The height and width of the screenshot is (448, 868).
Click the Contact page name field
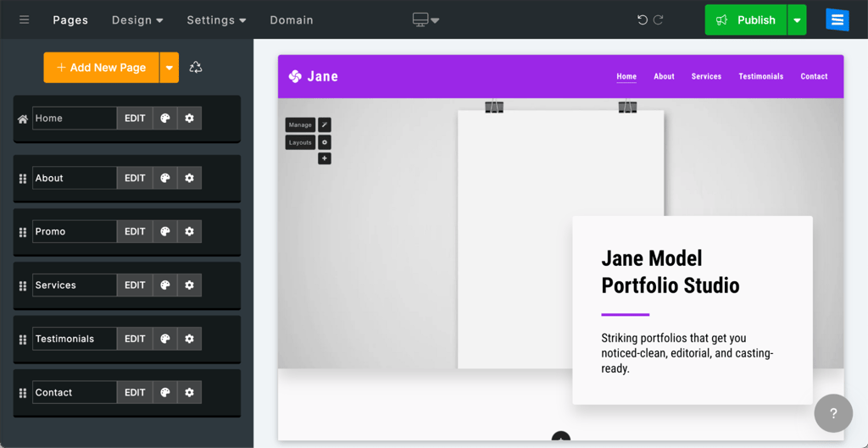(75, 393)
